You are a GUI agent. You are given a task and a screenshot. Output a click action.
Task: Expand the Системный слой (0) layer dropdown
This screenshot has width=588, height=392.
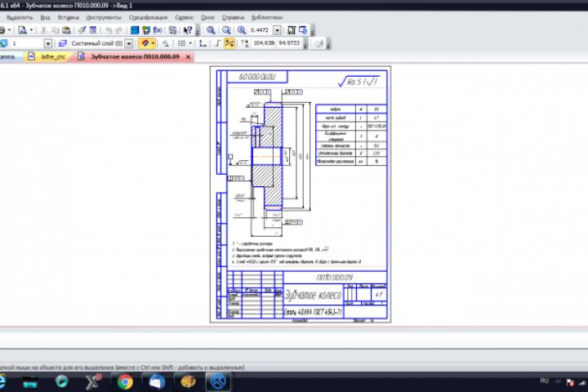129,42
